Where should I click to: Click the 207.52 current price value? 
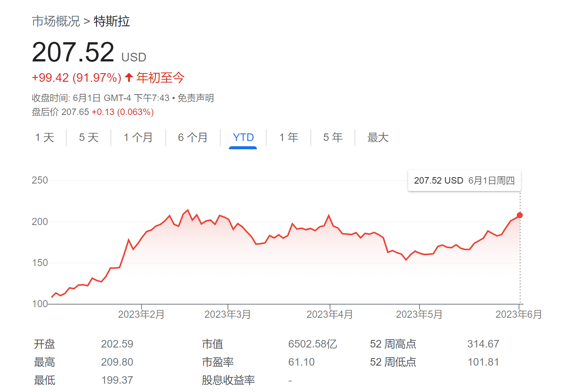click(73, 52)
